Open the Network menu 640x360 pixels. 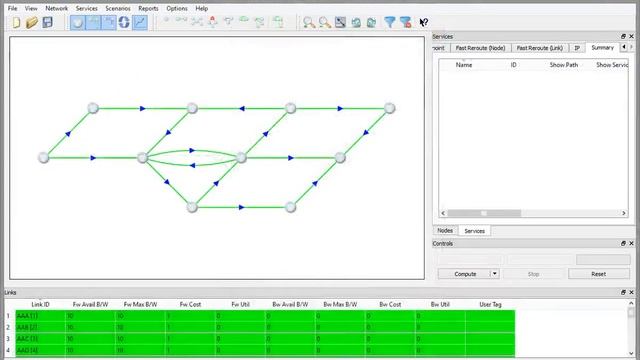click(57, 8)
